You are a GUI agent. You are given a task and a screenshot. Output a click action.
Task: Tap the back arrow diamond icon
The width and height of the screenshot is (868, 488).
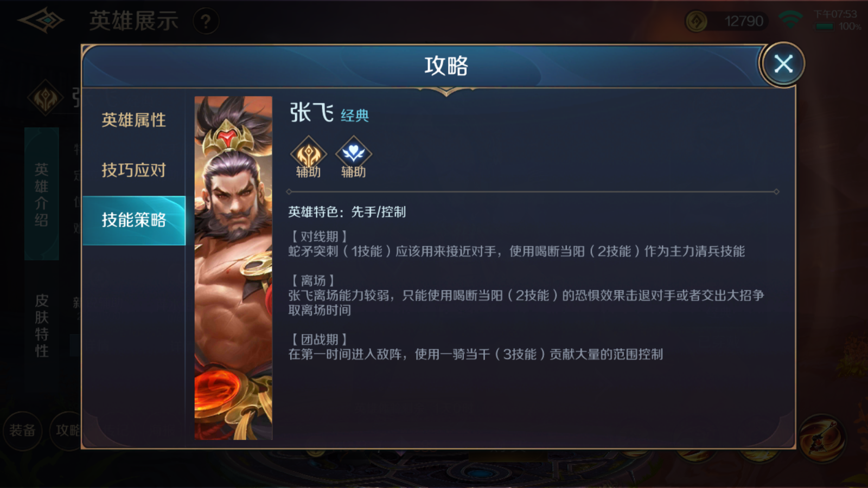point(42,21)
